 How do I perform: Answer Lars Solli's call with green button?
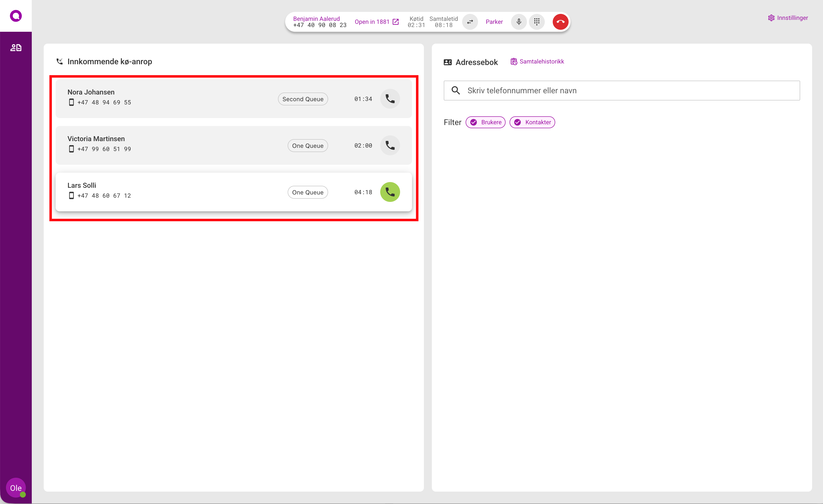pyautogui.click(x=390, y=192)
